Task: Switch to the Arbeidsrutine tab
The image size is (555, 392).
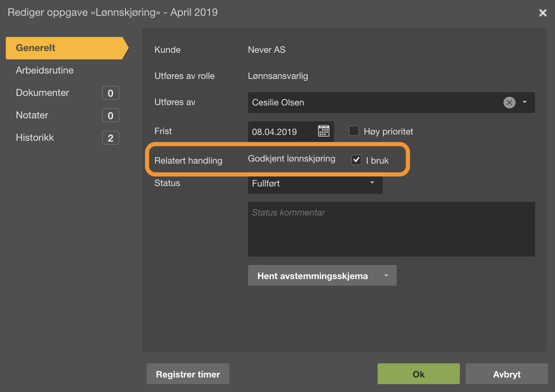Action: (x=44, y=70)
